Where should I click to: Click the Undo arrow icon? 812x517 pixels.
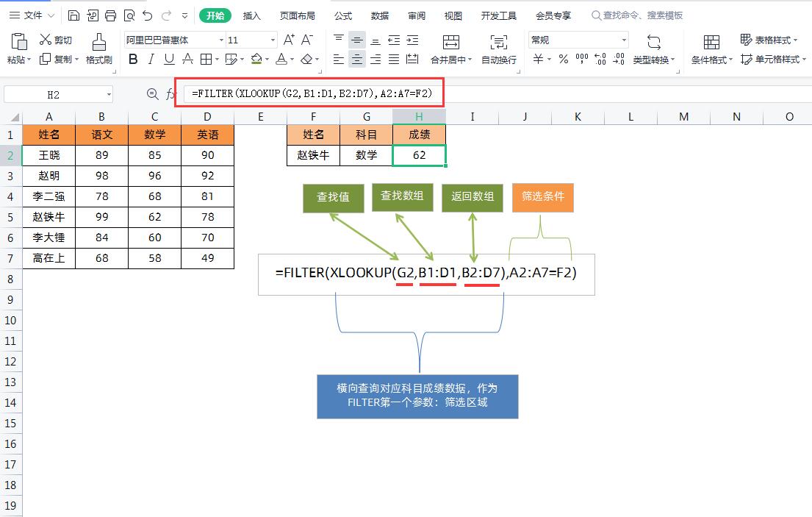(148, 15)
